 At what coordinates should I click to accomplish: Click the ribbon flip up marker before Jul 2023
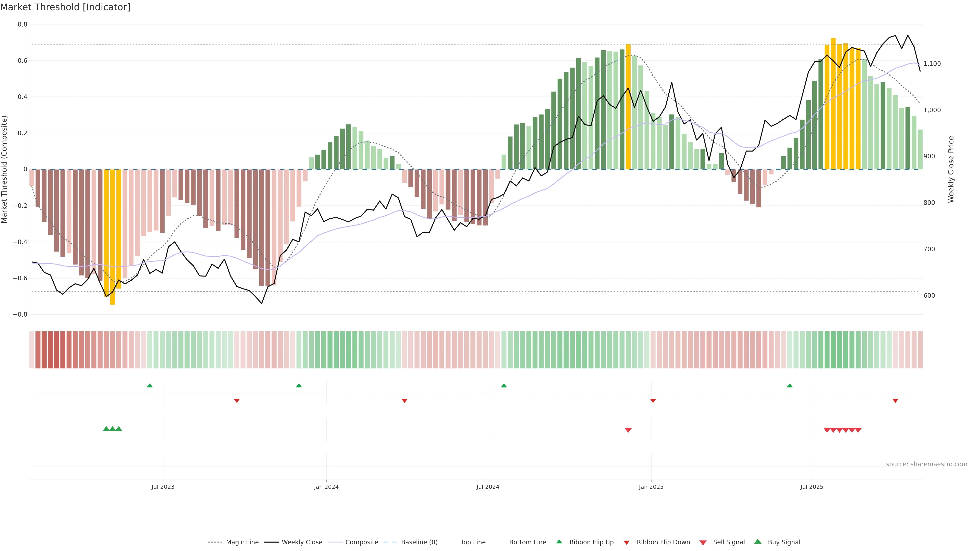[x=150, y=386]
